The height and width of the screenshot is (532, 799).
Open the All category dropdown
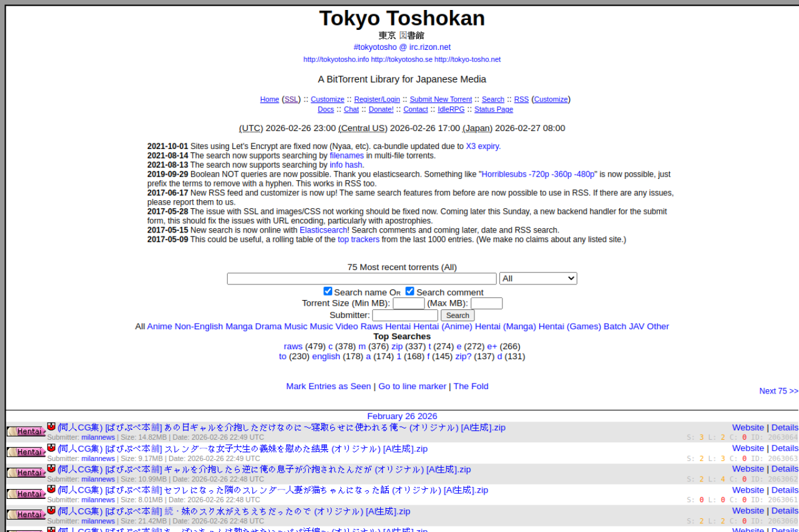click(537, 278)
